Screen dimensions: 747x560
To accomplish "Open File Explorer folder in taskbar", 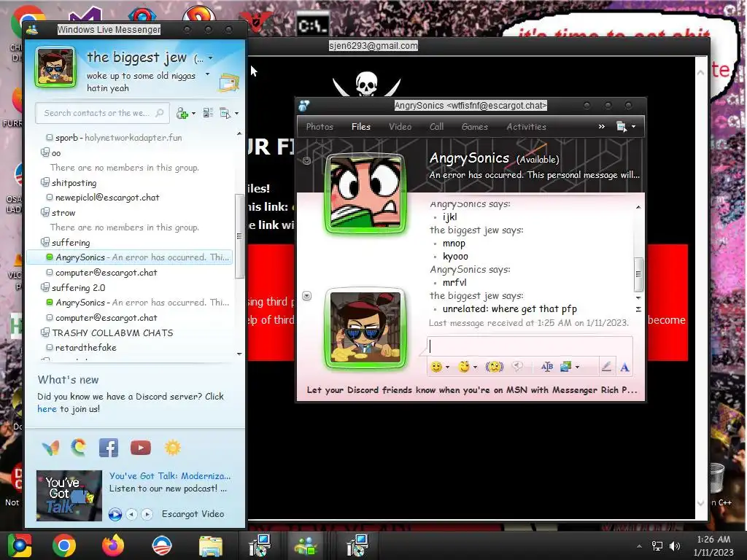I will pyautogui.click(x=211, y=546).
